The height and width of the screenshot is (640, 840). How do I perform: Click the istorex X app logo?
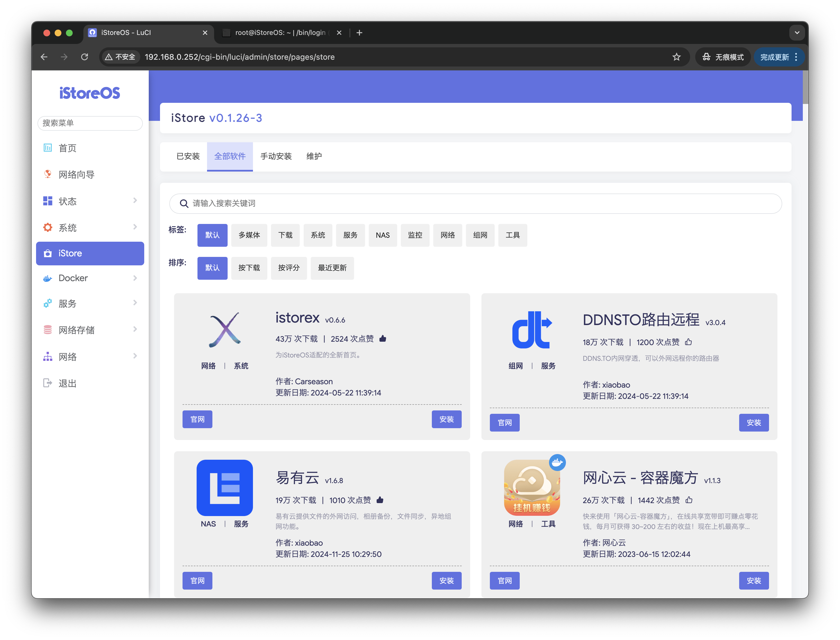pyautogui.click(x=225, y=330)
